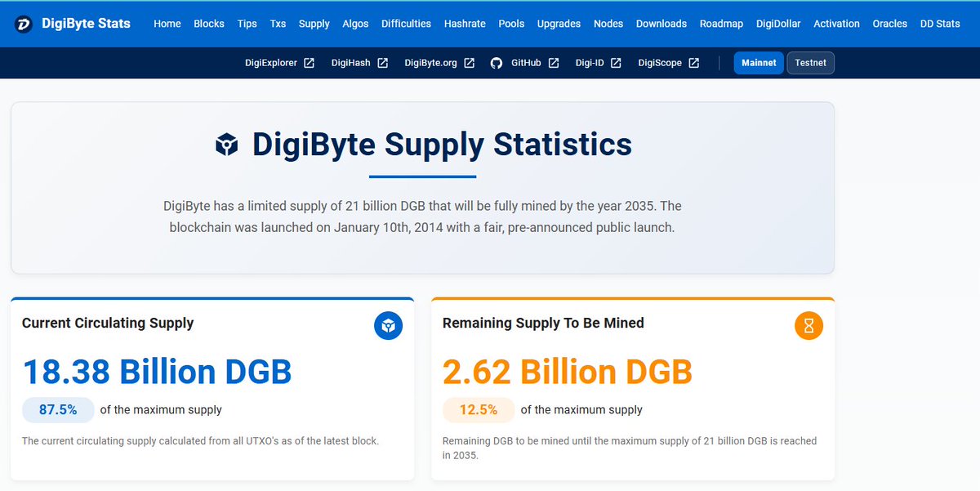Click the external-link icon beside GitHub
The height and width of the screenshot is (491, 980).
click(x=554, y=63)
